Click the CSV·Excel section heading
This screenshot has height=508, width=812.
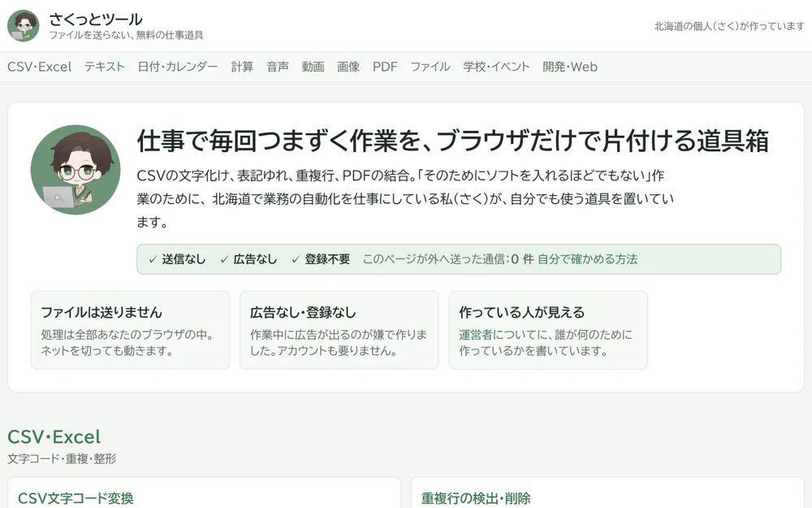pyautogui.click(x=54, y=437)
